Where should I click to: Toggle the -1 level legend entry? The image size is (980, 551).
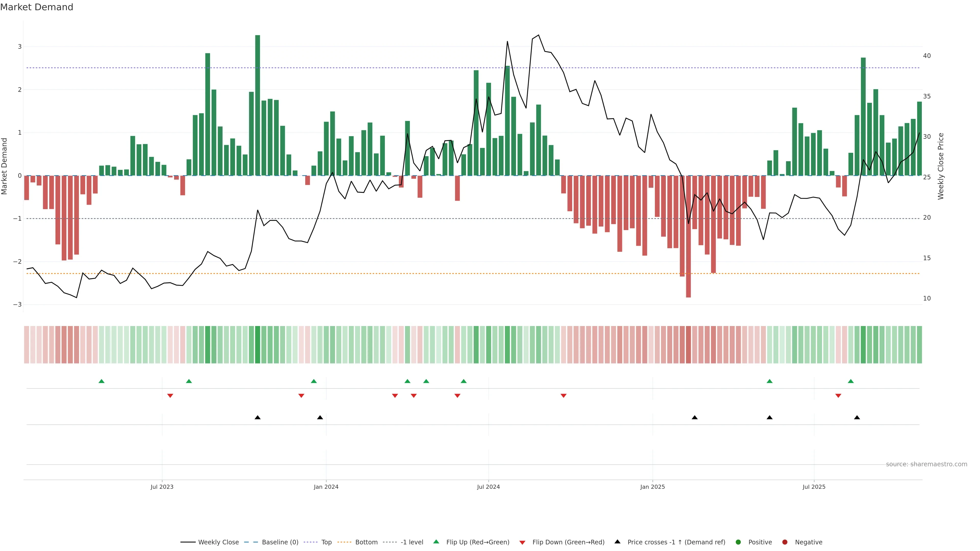click(412, 542)
